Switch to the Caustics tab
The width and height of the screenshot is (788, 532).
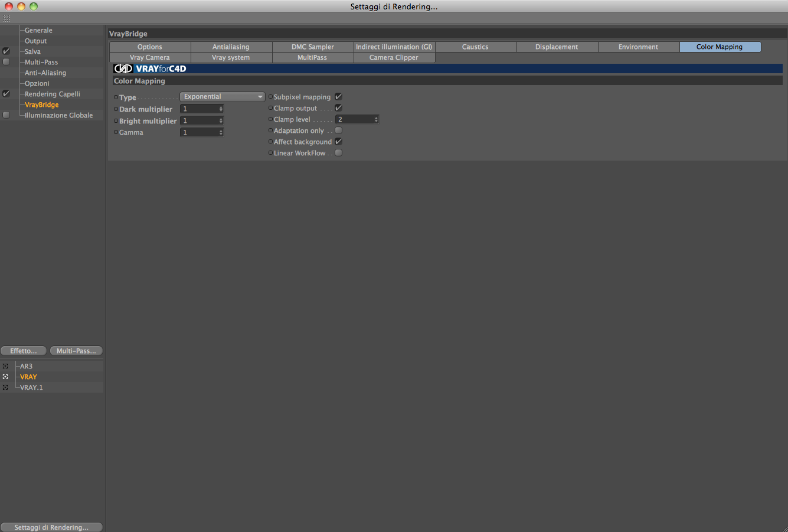[475, 47]
